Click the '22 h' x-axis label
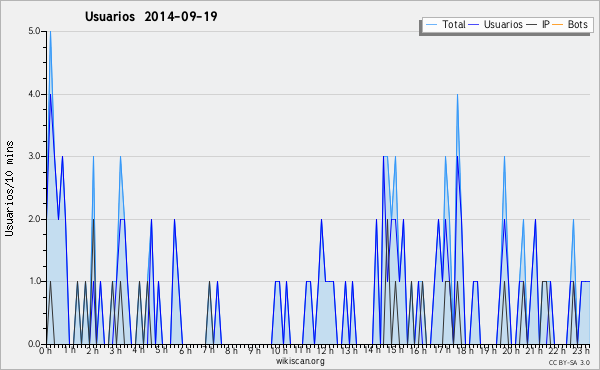Image resolution: width=600 pixels, height=370 pixels. (557, 351)
